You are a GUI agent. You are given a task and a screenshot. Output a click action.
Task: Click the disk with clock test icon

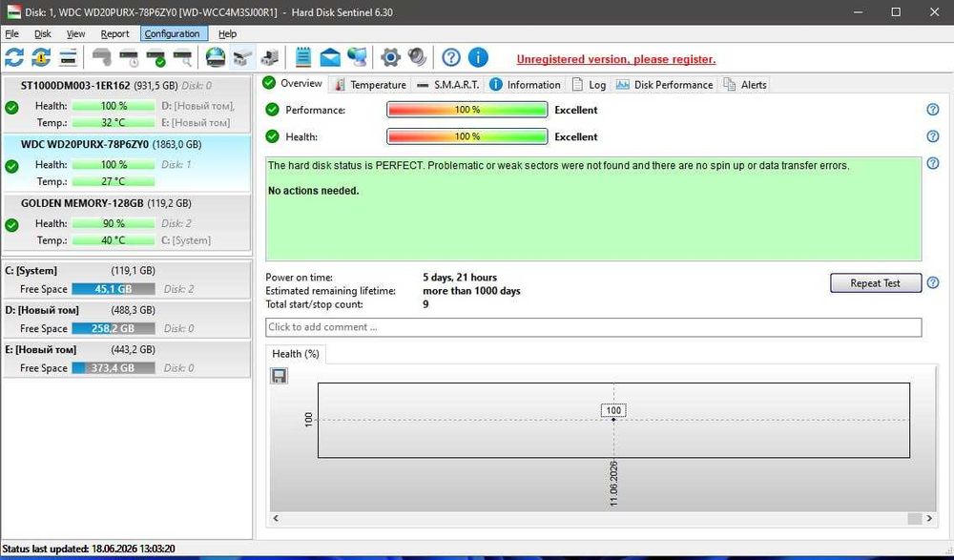(x=129, y=58)
